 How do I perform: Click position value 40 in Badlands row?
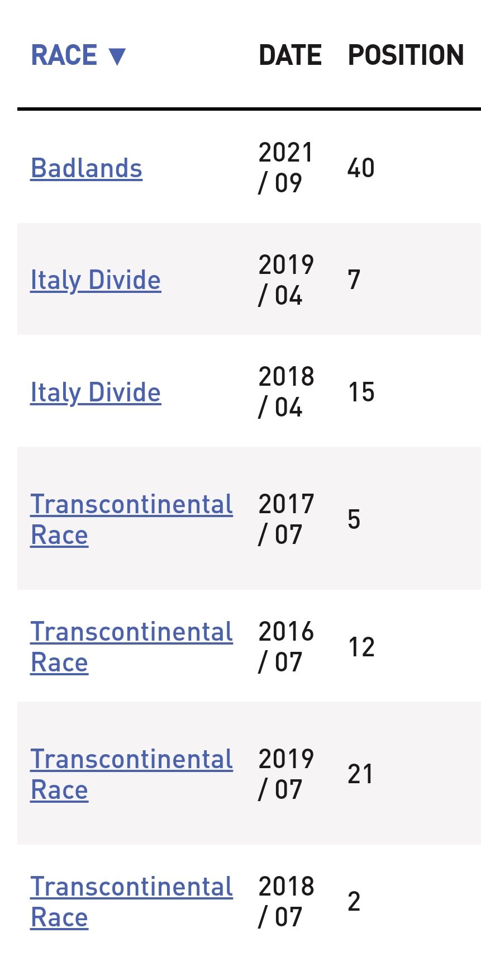click(x=361, y=168)
